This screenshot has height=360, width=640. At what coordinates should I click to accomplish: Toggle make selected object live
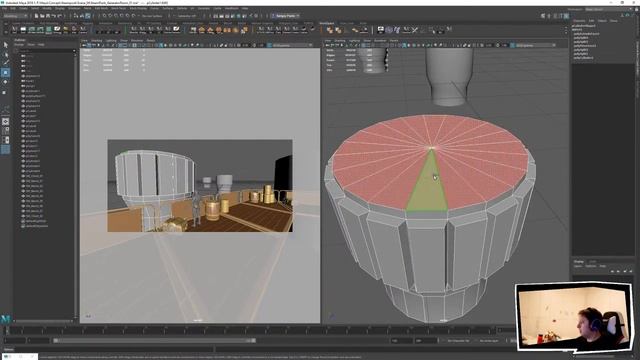[133, 16]
